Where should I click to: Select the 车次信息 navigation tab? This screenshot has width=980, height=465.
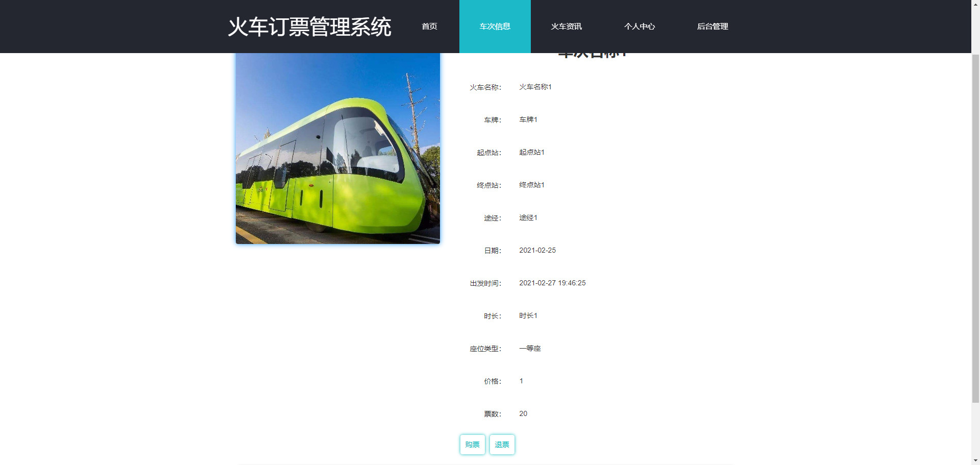(495, 27)
